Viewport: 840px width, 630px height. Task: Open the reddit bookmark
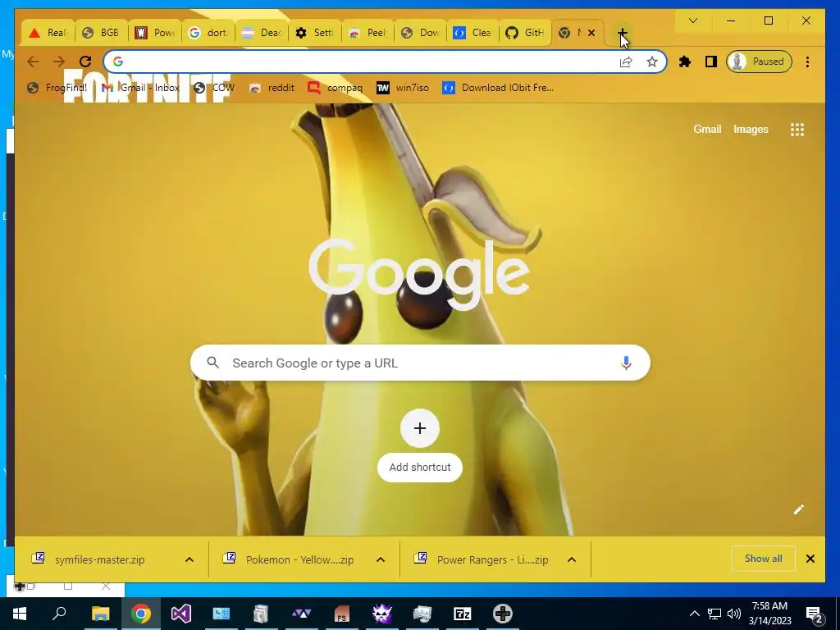click(272, 88)
